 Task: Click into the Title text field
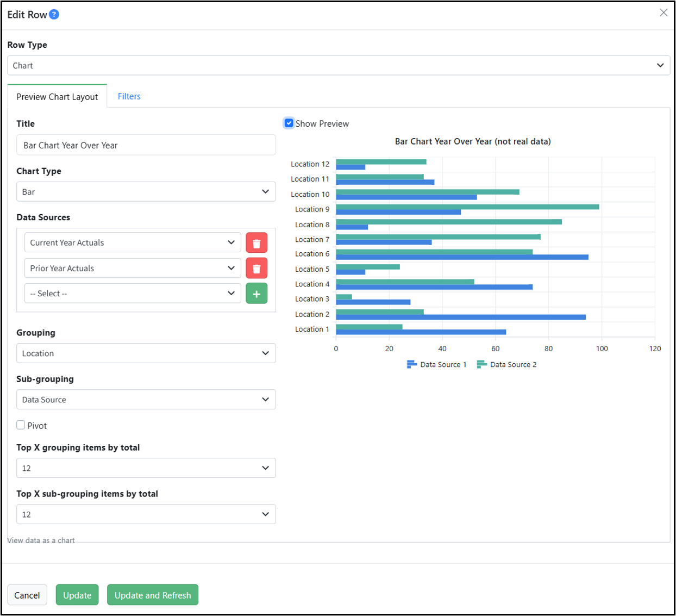point(146,145)
